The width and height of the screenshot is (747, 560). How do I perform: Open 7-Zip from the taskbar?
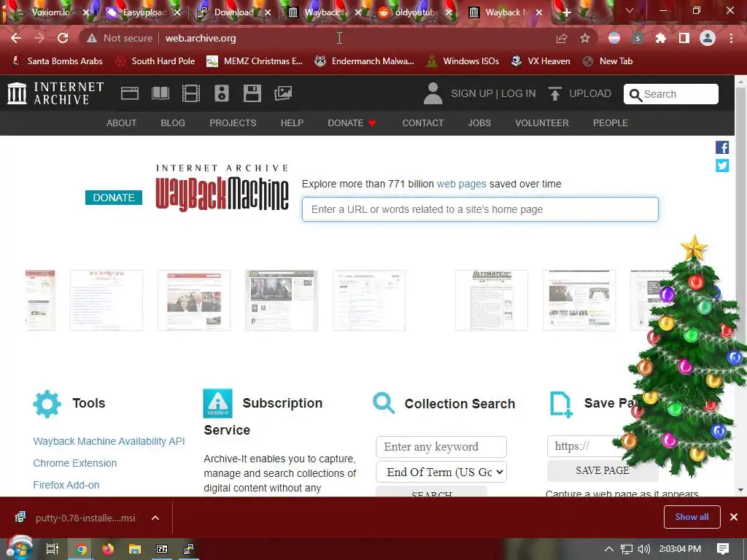coord(162,549)
